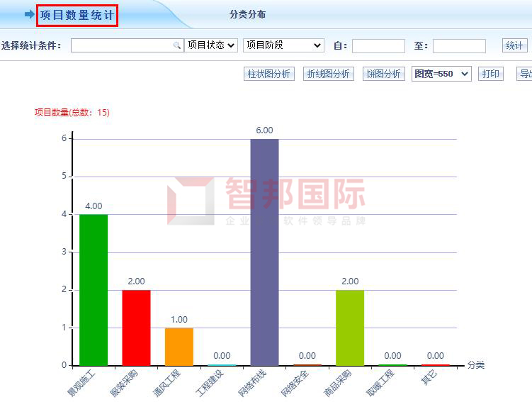Click the 统计 button

[515, 45]
